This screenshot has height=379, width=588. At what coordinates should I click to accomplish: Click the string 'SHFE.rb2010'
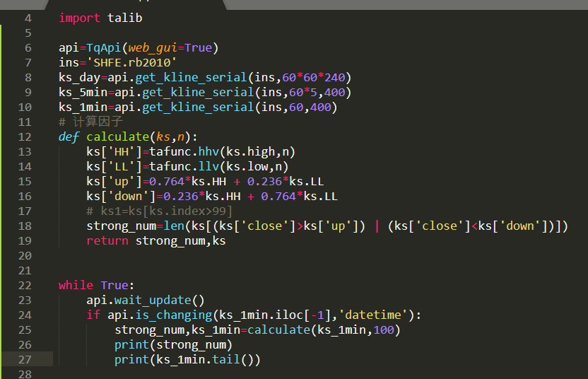click(x=131, y=63)
